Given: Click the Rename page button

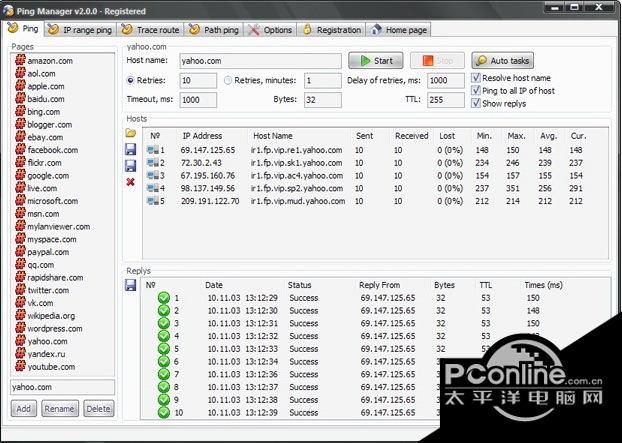Looking at the screenshot, I should point(60,408).
